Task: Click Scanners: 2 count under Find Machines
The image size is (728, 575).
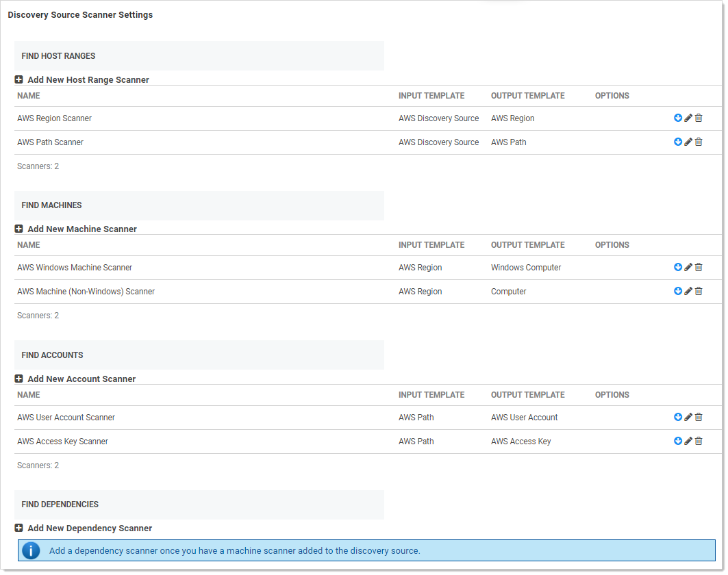Action: [38, 316]
